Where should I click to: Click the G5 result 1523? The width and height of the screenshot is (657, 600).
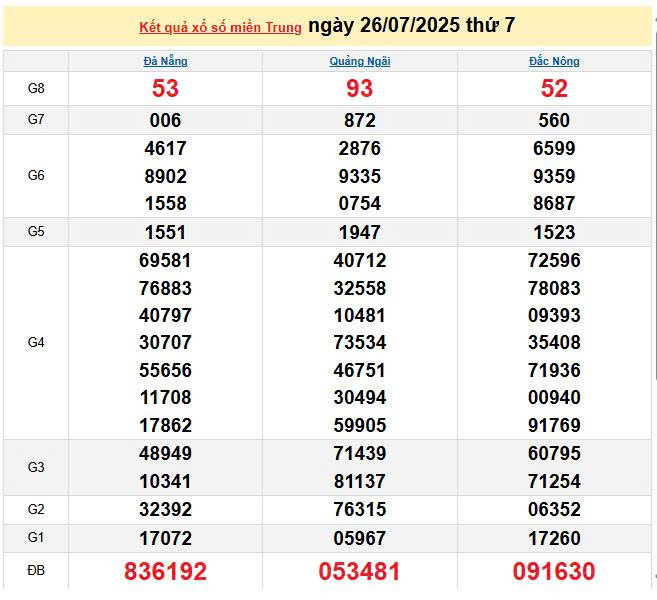[554, 232]
